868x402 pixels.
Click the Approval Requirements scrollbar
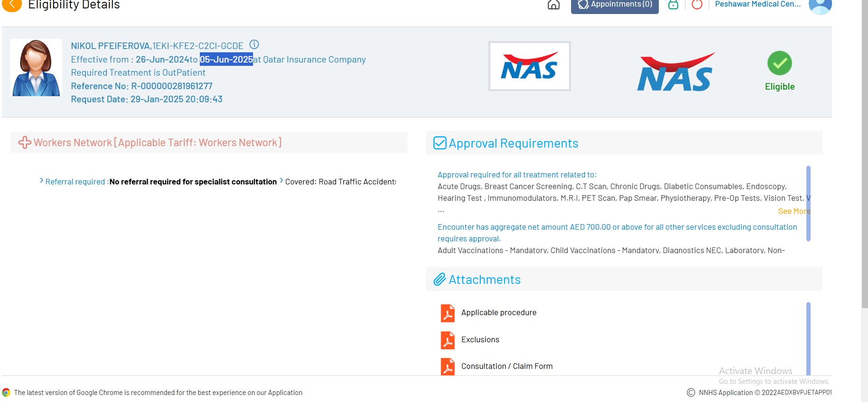coord(808,203)
